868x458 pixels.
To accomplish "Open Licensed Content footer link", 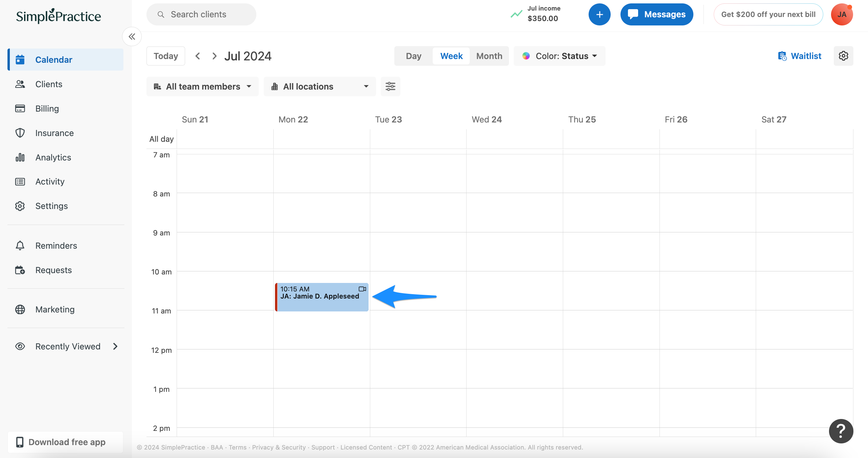I will click(366, 447).
